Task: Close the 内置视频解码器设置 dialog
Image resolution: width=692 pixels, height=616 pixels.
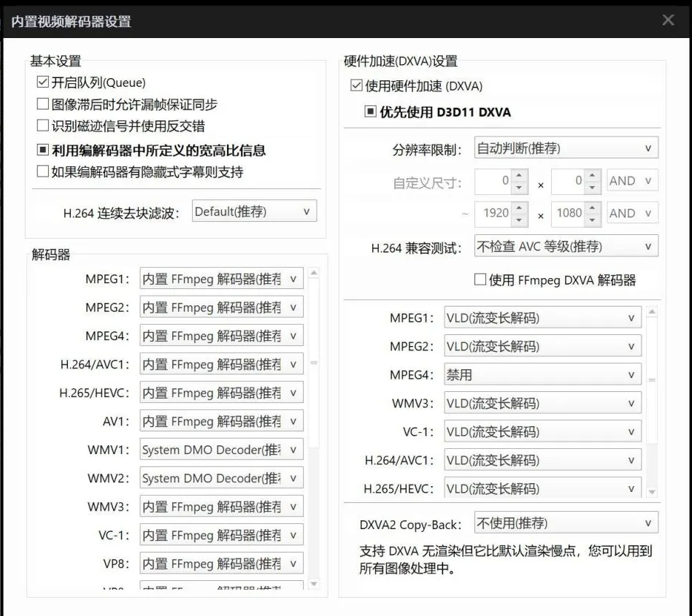Action: click(x=668, y=20)
